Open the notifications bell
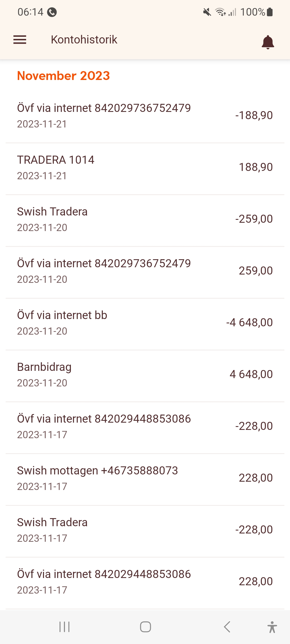The image size is (290, 644). coord(268,42)
